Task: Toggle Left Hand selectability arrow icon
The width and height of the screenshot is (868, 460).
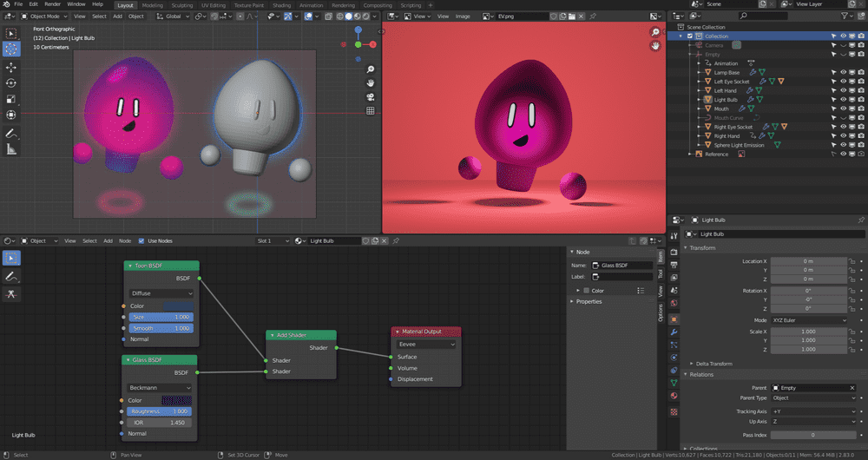Action: tap(833, 90)
